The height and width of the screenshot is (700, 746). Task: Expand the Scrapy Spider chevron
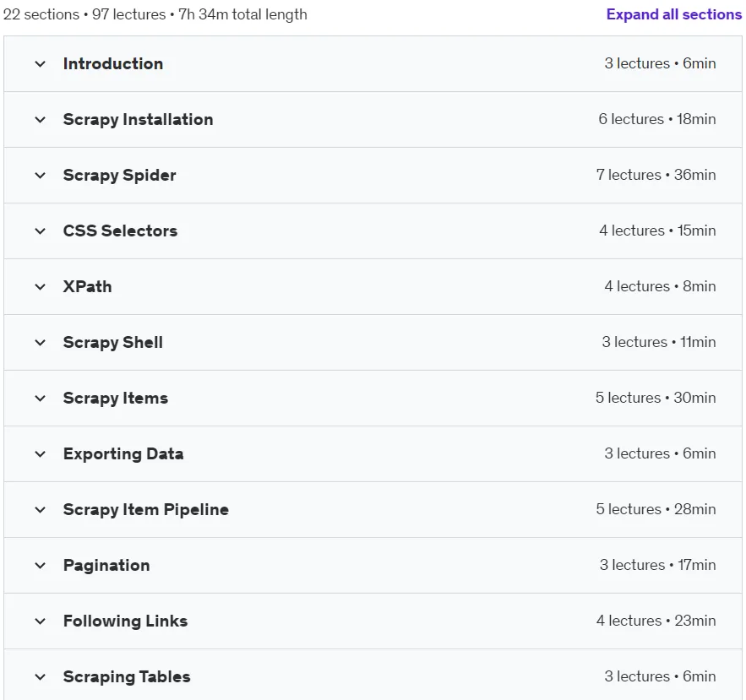click(x=41, y=175)
